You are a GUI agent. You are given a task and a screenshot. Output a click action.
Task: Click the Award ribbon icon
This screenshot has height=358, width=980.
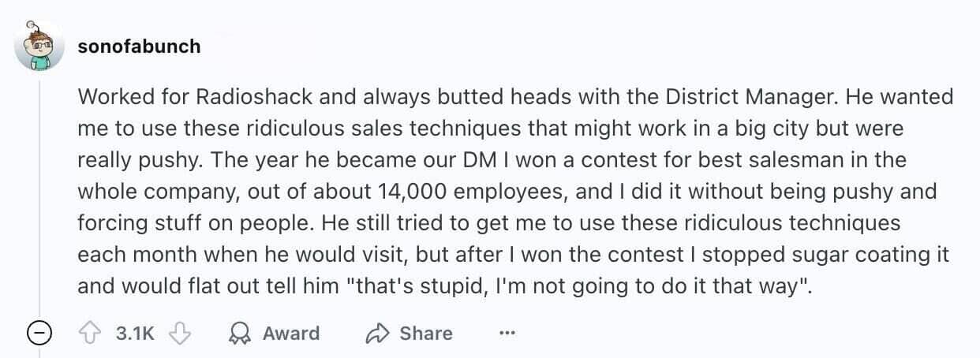238,334
